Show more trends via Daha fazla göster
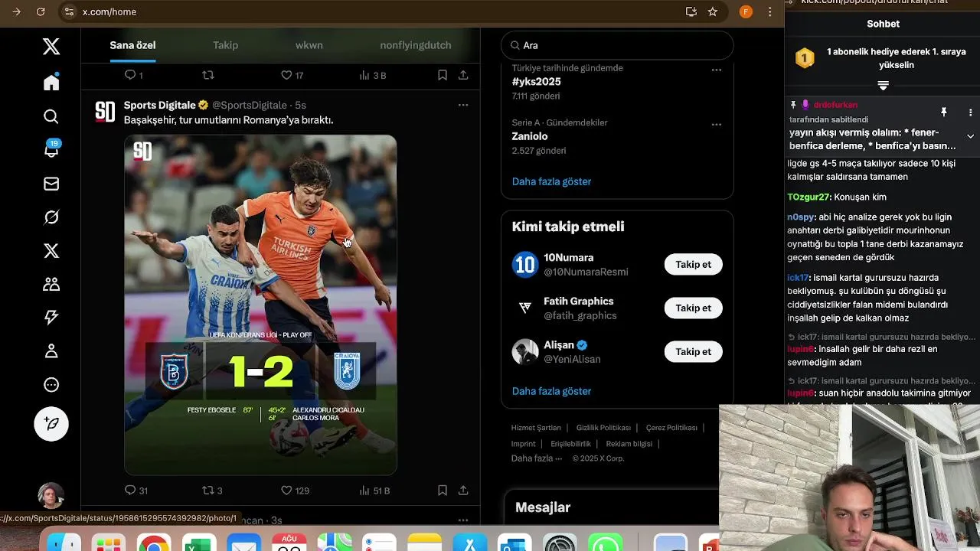The height and width of the screenshot is (551, 980). (x=551, y=181)
